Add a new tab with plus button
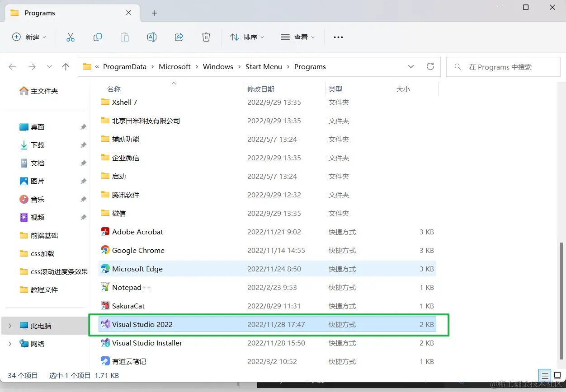This screenshot has height=392, width=566. coord(154,13)
